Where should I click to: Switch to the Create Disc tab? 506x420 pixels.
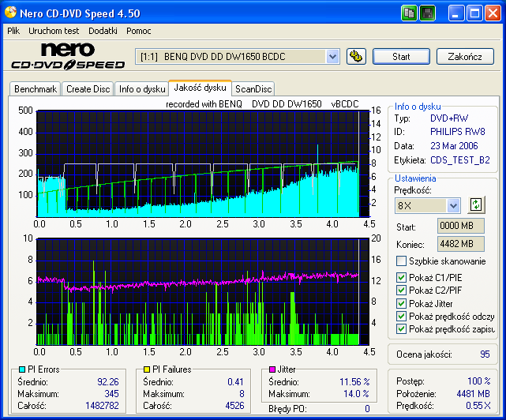pos(88,89)
